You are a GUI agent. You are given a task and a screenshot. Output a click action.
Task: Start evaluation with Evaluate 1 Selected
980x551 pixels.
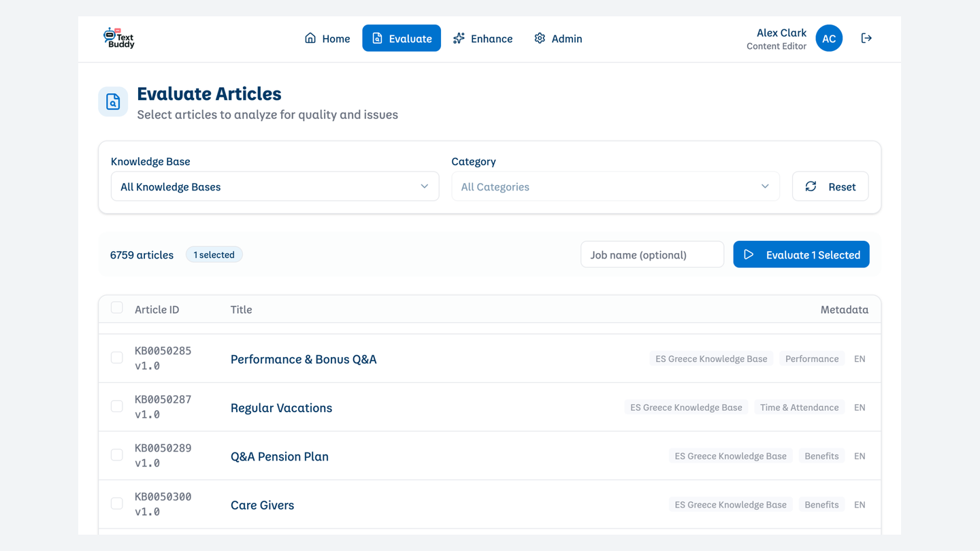(x=801, y=254)
